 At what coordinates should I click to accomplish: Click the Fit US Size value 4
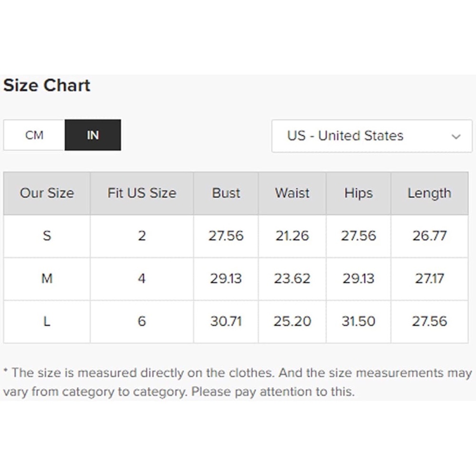coord(142,278)
